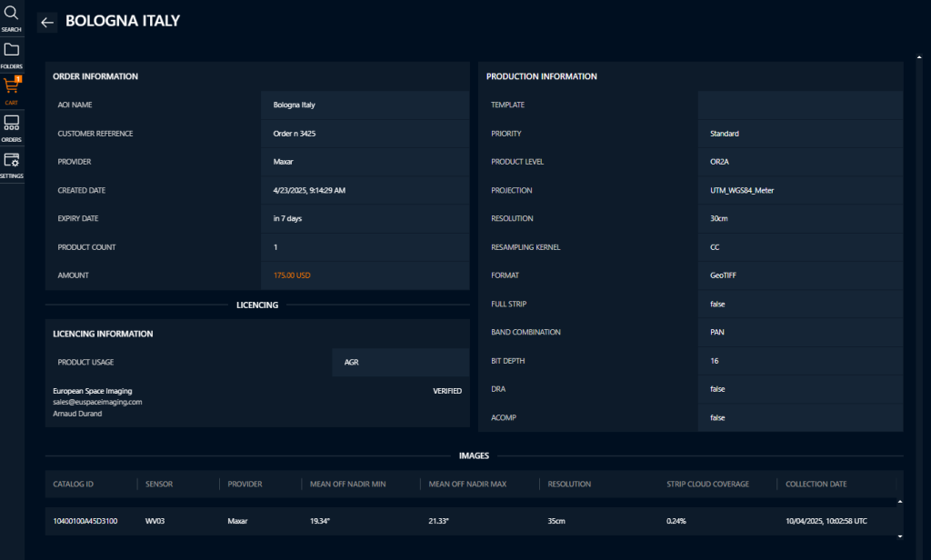Click the sales@euspaceimaging.com email address
The height and width of the screenshot is (560, 931).
98,401
